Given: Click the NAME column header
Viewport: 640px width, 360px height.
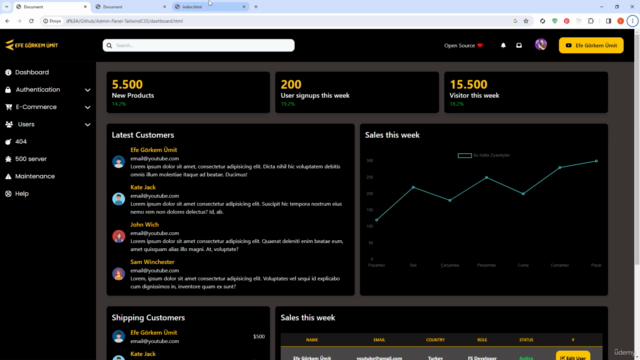Looking at the screenshot, I should (312, 340).
